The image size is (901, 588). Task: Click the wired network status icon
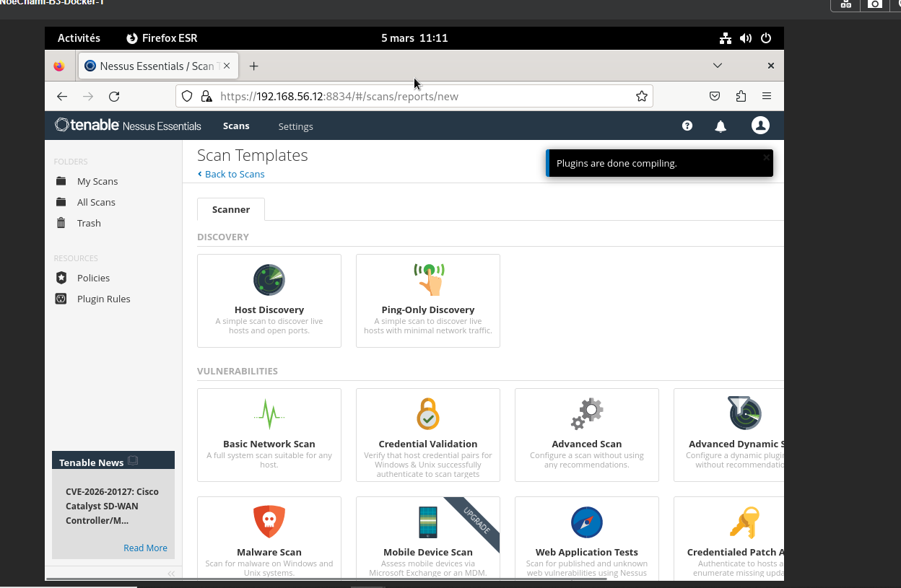[x=726, y=38]
